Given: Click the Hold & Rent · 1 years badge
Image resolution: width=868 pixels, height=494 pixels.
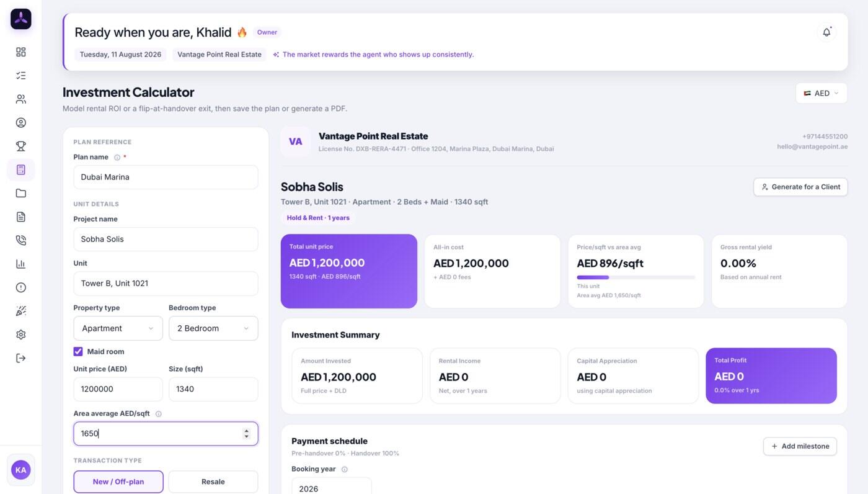Looking at the screenshot, I should coord(318,218).
